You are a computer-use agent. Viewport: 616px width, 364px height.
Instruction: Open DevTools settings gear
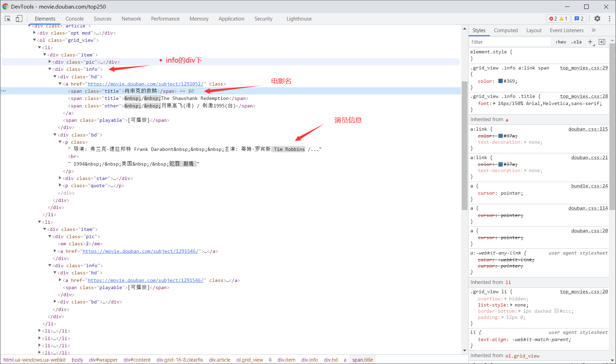(x=597, y=18)
